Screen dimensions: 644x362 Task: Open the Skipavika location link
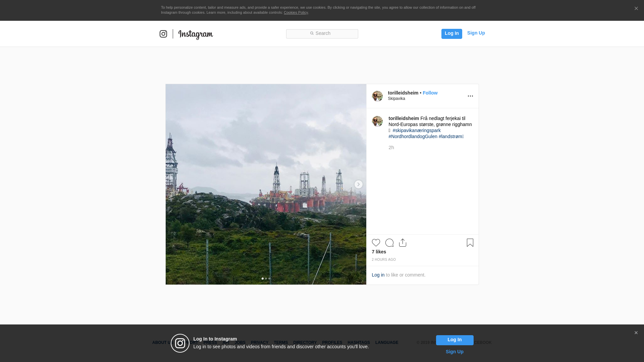click(x=396, y=99)
